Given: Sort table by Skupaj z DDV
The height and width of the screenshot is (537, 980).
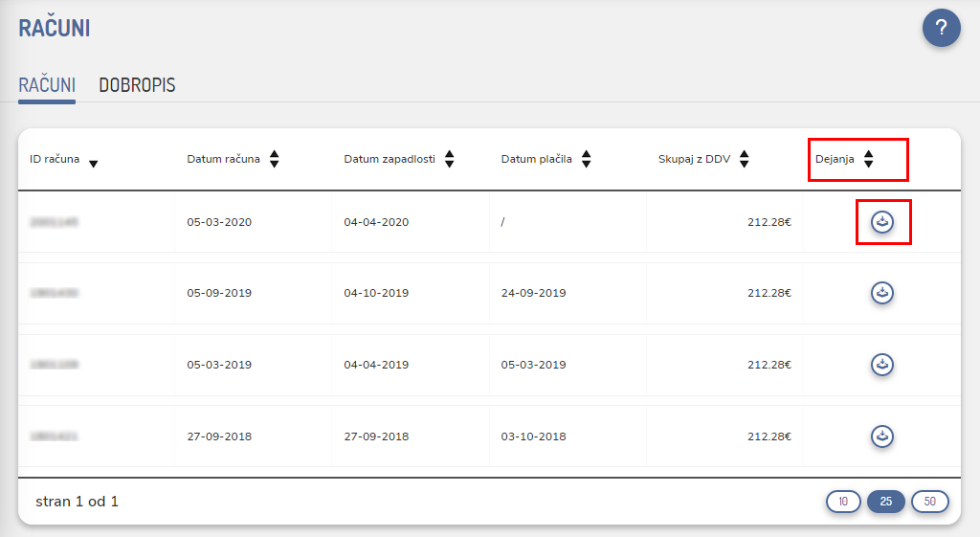Looking at the screenshot, I should 744,159.
